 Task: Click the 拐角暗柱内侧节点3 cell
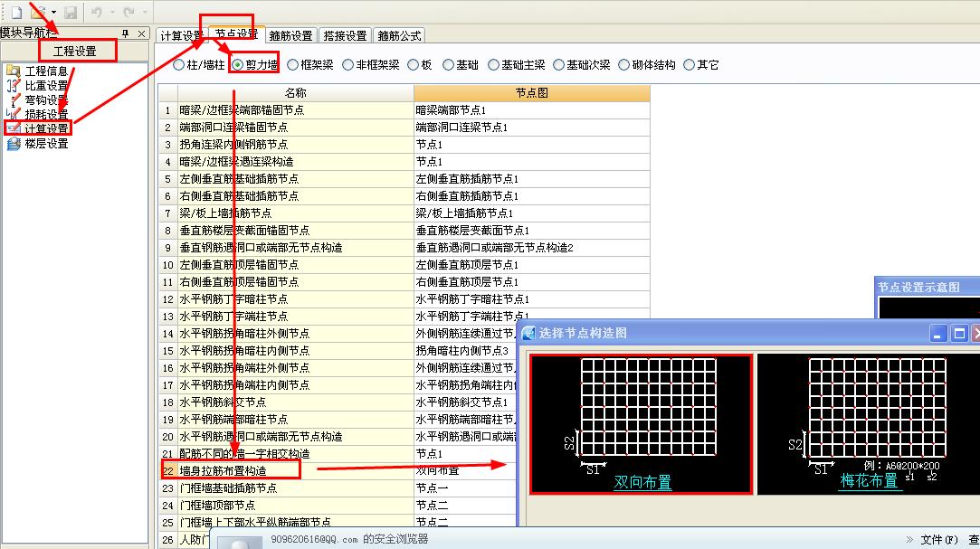pyautogui.click(x=466, y=350)
